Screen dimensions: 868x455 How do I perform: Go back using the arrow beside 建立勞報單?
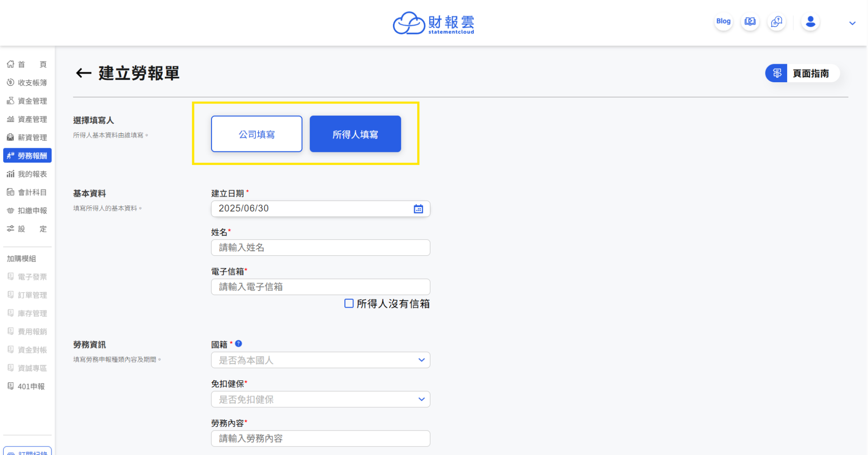click(84, 73)
